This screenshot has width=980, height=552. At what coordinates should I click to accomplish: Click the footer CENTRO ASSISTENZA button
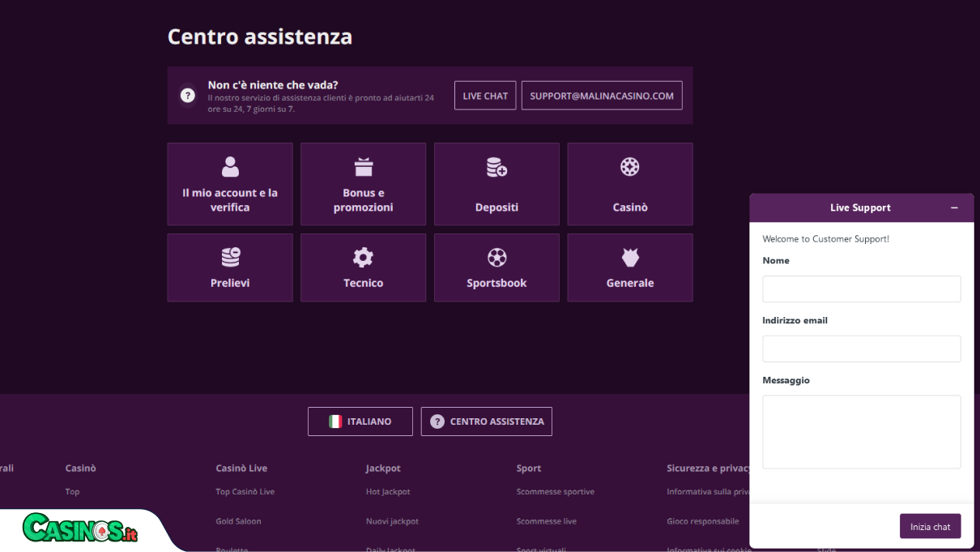tap(487, 421)
